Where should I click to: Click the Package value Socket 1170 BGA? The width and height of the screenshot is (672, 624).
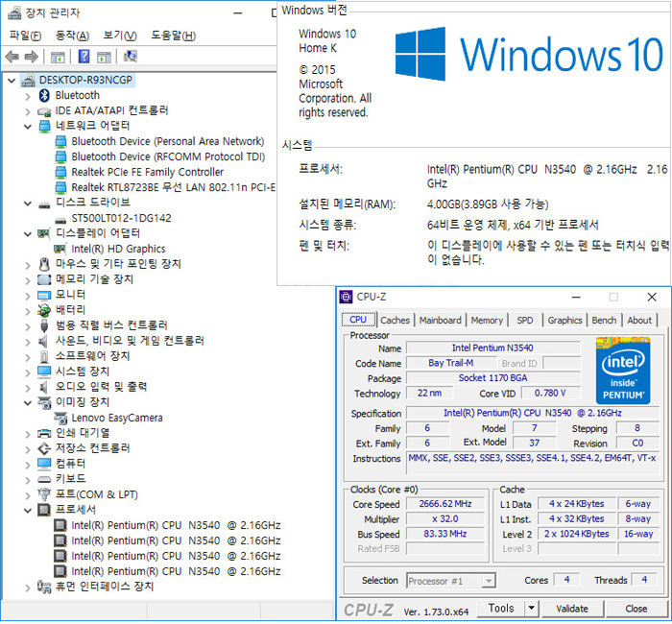point(492,378)
